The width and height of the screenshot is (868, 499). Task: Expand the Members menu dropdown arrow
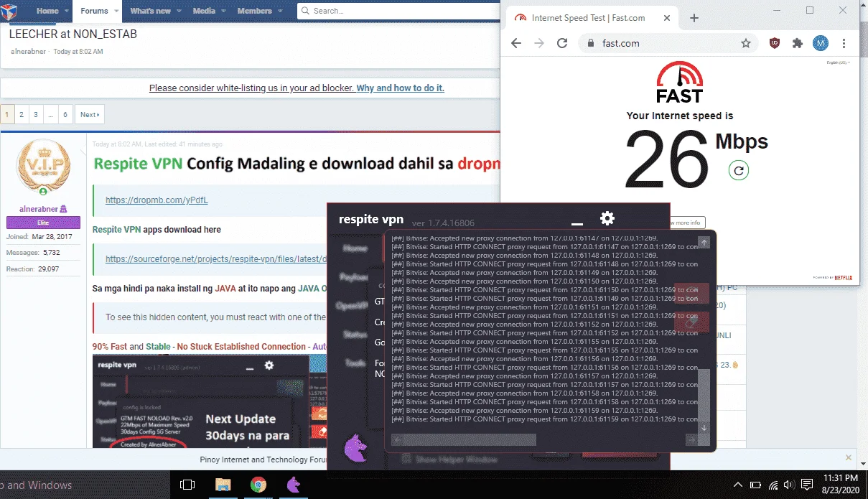pyautogui.click(x=281, y=11)
